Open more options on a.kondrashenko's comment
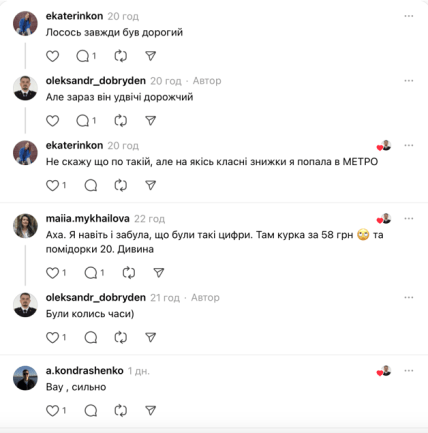The height and width of the screenshot is (433, 428). (x=409, y=371)
